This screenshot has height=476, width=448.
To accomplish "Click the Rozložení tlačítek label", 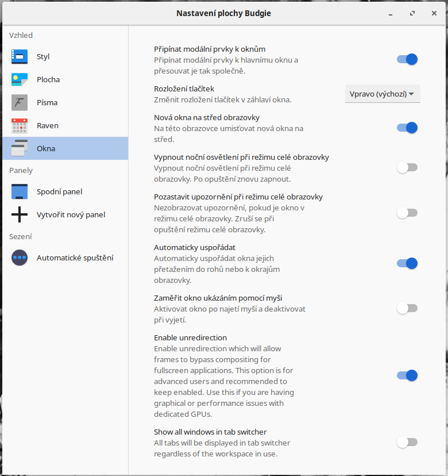I will [x=184, y=89].
